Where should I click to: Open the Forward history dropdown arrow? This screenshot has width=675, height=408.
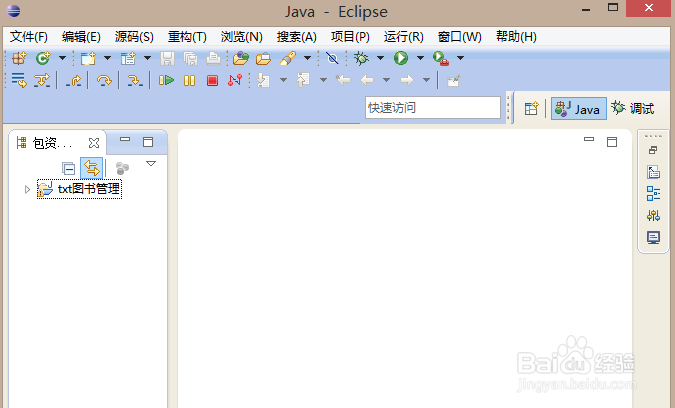[x=426, y=80]
